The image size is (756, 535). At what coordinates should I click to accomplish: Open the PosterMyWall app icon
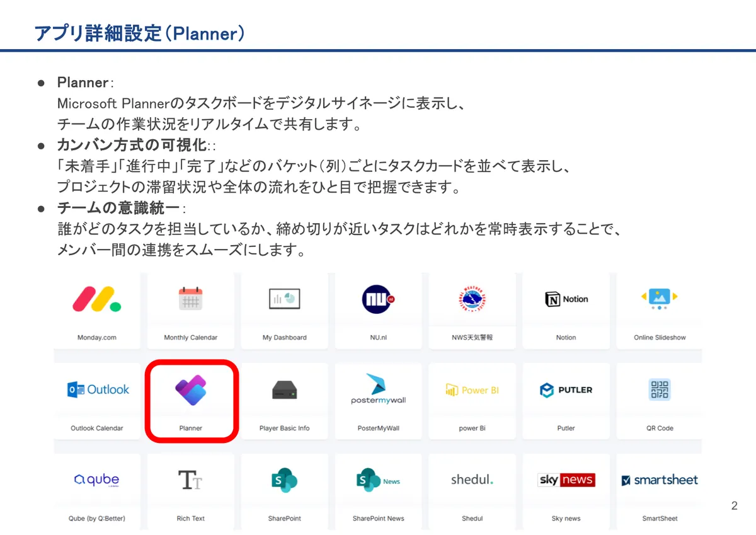pos(378,389)
